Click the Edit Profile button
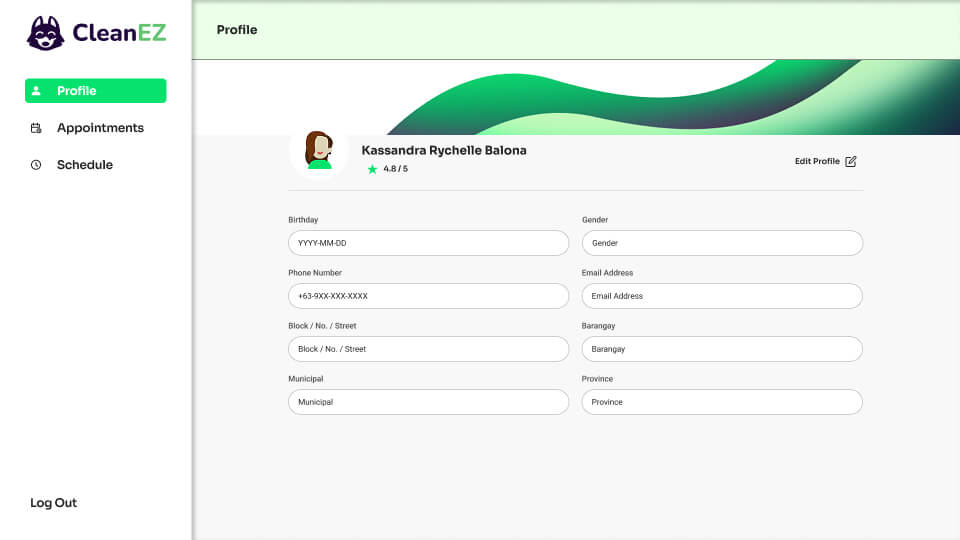This screenshot has height=540, width=960. click(x=825, y=161)
